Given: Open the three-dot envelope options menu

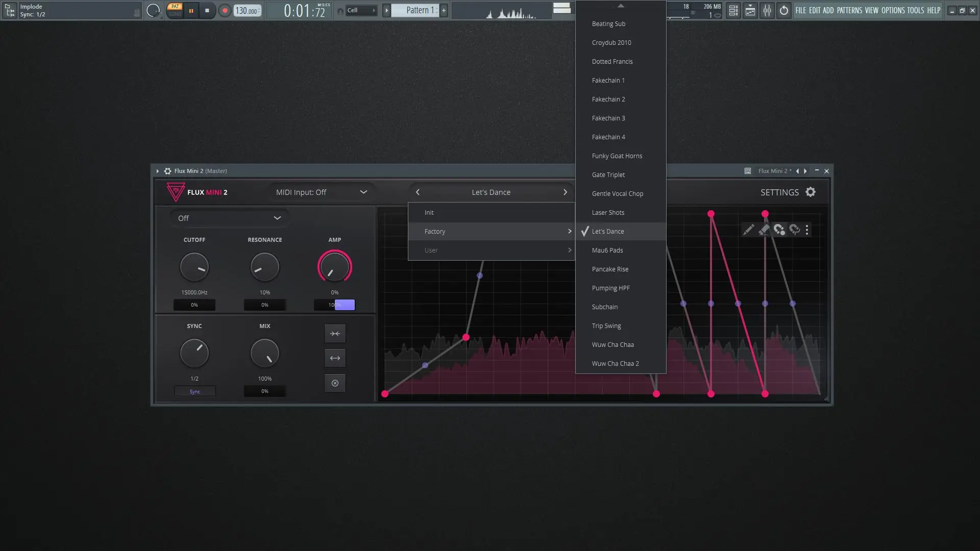Looking at the screenshot, I should [x=807, y=230].
